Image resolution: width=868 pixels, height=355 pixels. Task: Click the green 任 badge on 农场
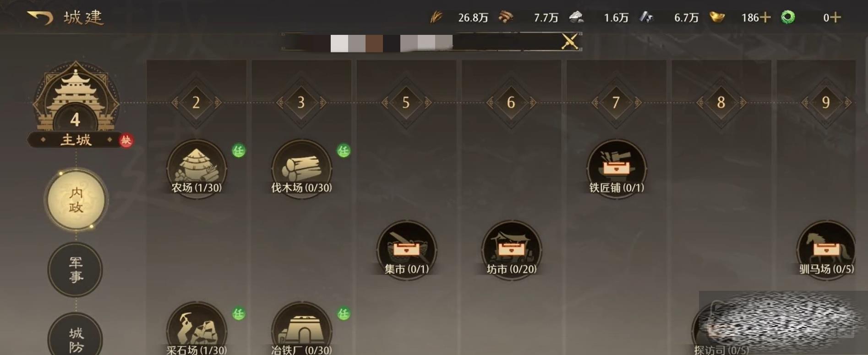[x=239, y=150]
